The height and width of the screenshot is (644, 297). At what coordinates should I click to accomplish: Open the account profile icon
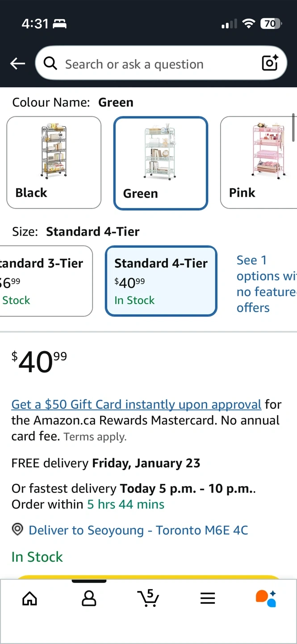pyautogui.click(x=89, y=598)
